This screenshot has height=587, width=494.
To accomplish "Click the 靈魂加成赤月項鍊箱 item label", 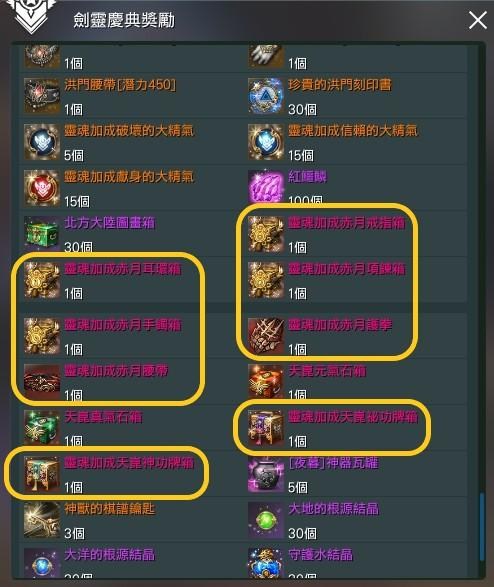I will pos(347,269).
